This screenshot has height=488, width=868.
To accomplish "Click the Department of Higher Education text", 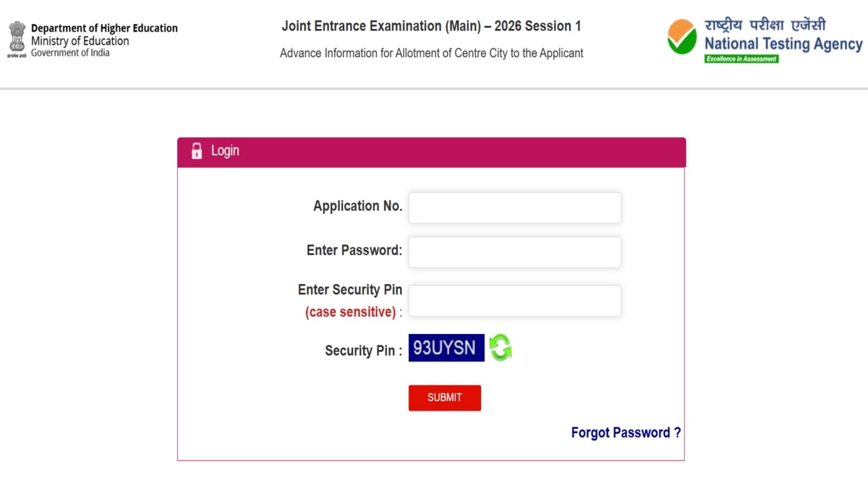I will tap(104, 28).
